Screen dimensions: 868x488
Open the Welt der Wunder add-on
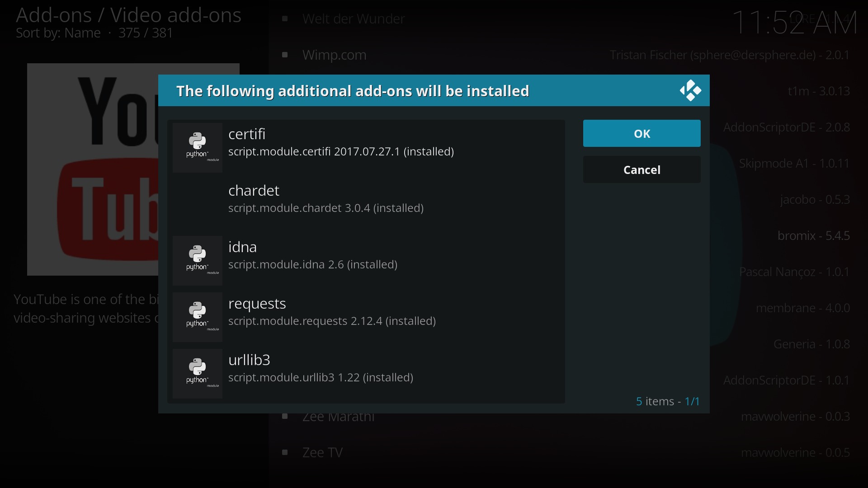point(353,19)
